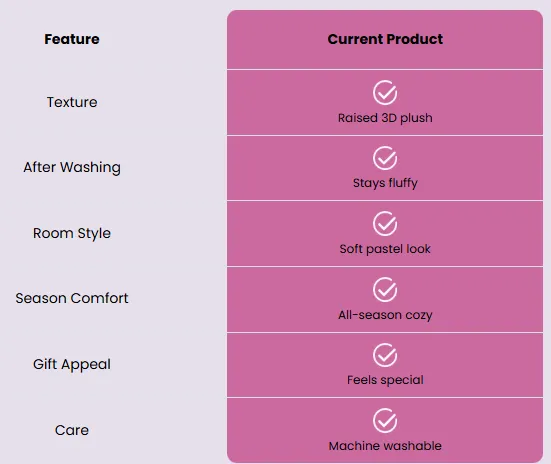Click the Care feature label

click(72, 430)
